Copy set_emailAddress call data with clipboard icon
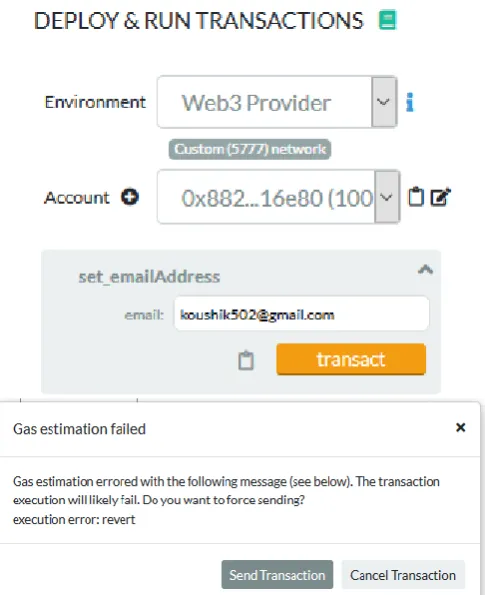 [246, 360]
